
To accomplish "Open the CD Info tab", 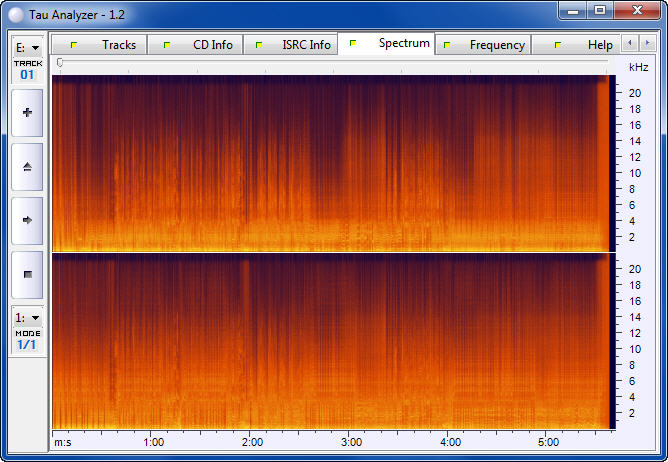I will click(212, 45).
